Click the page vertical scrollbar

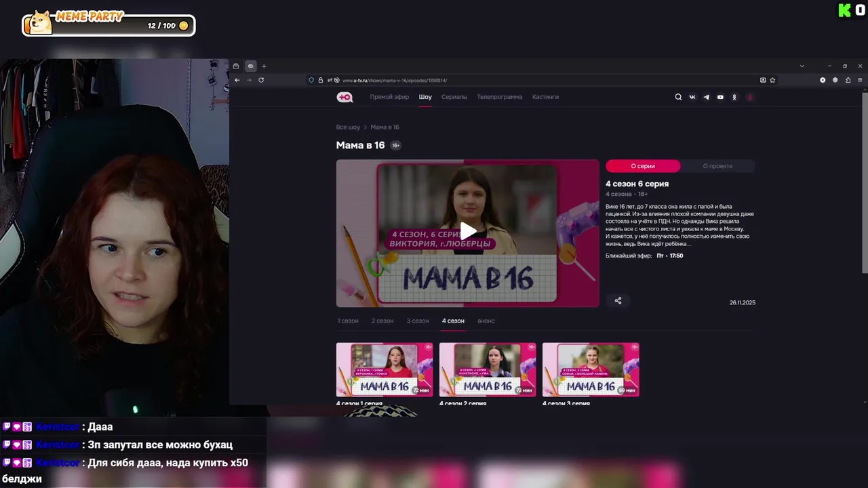pyautogui.click(x=865, y=183)
